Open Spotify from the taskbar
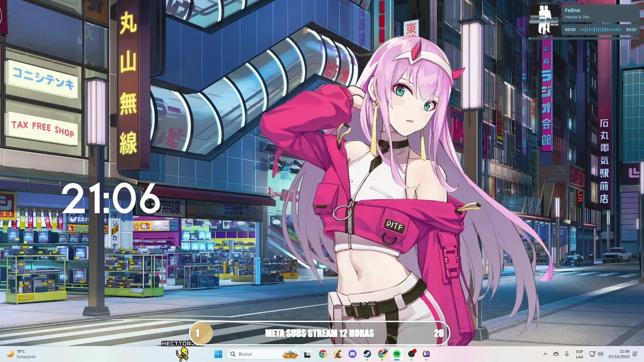Viewport: 644px width, 362px height. point(396,354)
